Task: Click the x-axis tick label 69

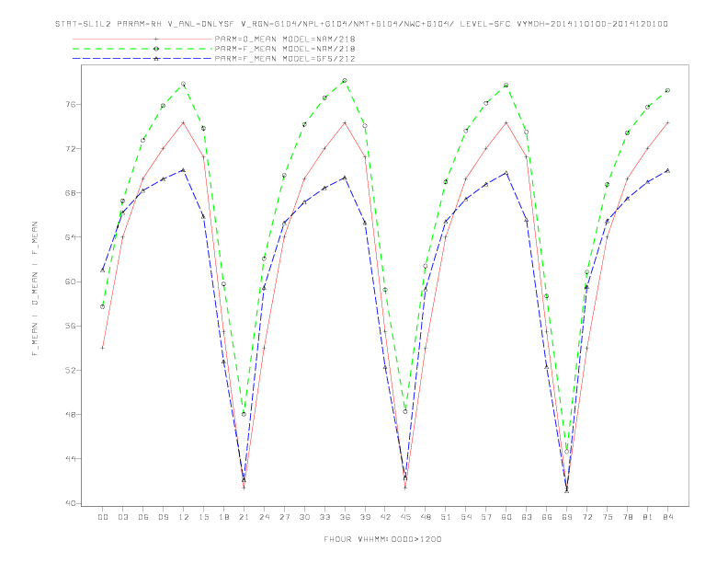Action: pyautogui.click(x=567, y=517)
